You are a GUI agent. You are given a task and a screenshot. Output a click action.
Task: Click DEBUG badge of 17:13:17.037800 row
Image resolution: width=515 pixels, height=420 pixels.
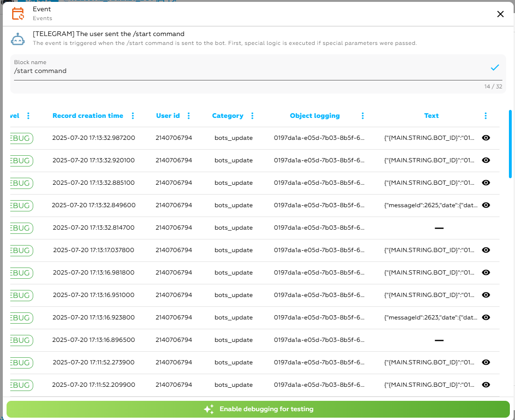22,250
